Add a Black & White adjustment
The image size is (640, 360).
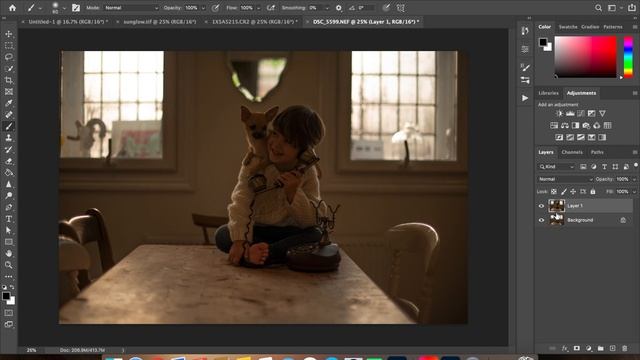tap(575, 125)
